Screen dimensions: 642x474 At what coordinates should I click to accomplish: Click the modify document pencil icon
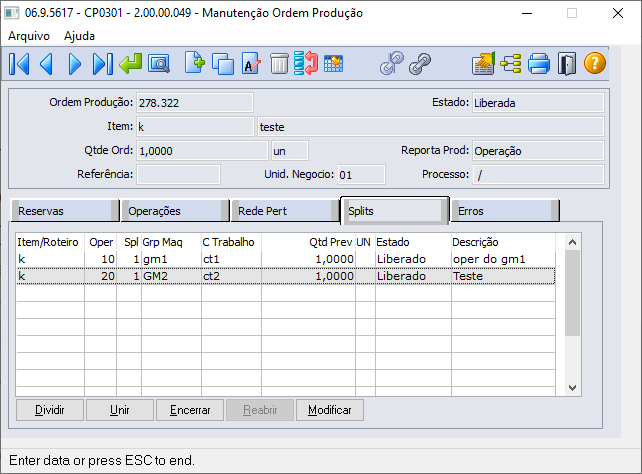tap(251, 63)
